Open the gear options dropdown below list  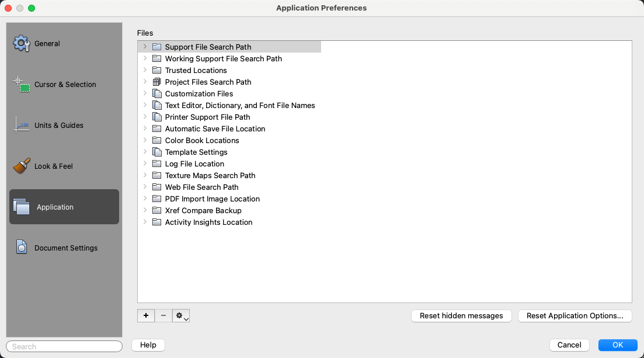click(182, 316)
